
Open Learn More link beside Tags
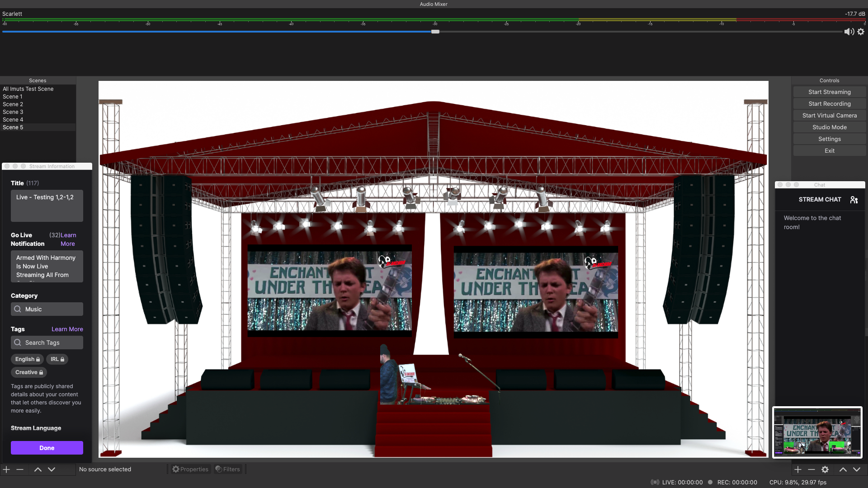[x=67, y=329]
